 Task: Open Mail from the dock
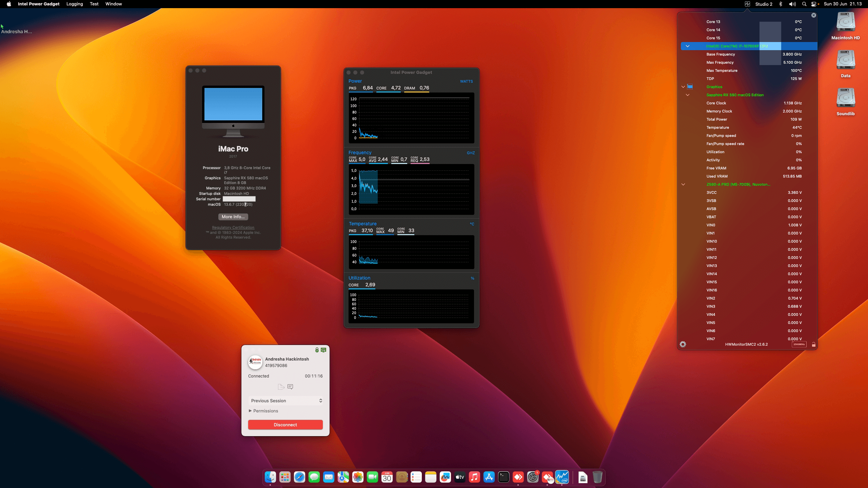tap(329, 477)
